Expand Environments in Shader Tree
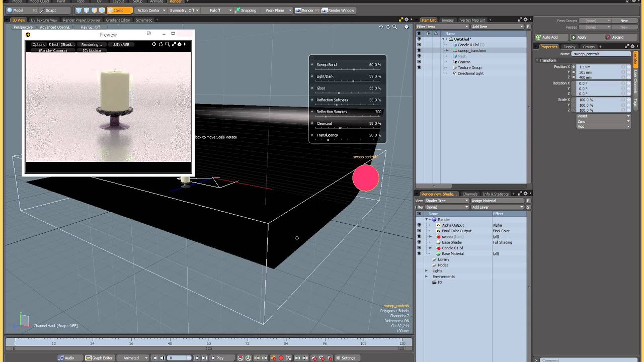The height and width of the screenshot is (362, 644). point(426,277)
